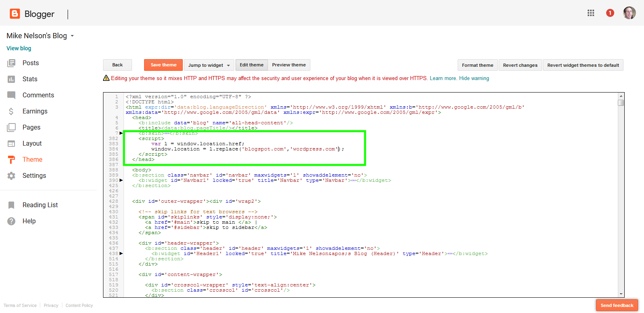Click the Format theme button
Viewport: 644px width, 313px height.
pyautogui.click(x=477, y=65)
